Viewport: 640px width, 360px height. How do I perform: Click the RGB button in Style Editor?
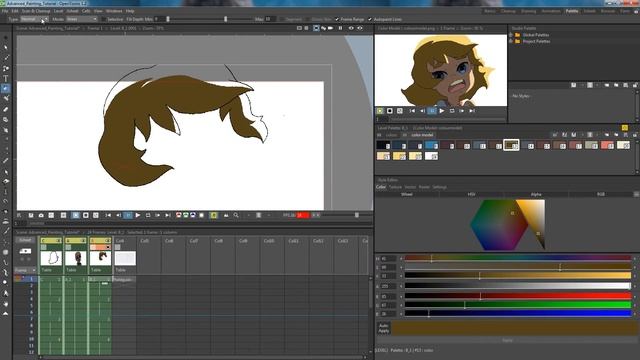tap(600, 194)
